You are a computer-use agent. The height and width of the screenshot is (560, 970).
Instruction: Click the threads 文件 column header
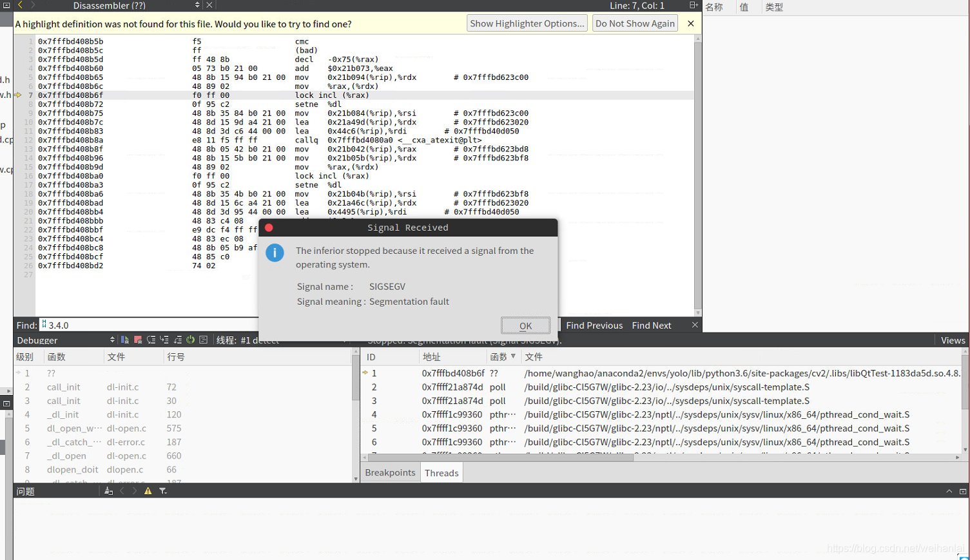[741, 356]
